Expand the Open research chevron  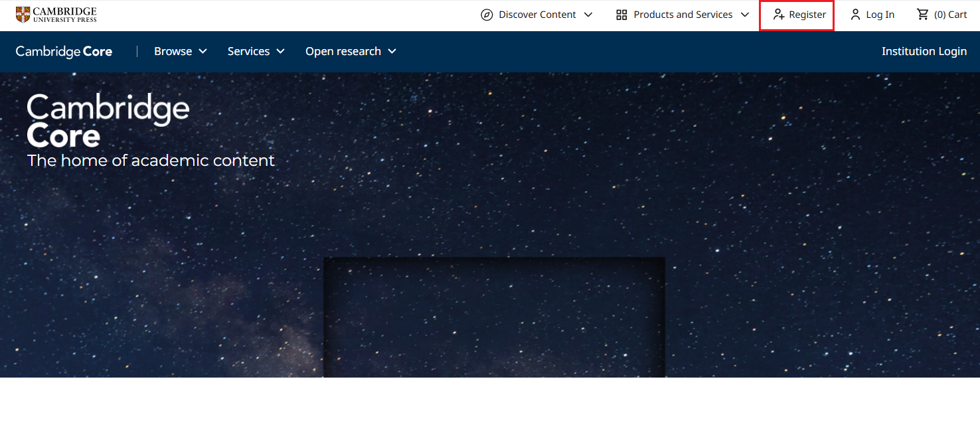tap(392, 51)
